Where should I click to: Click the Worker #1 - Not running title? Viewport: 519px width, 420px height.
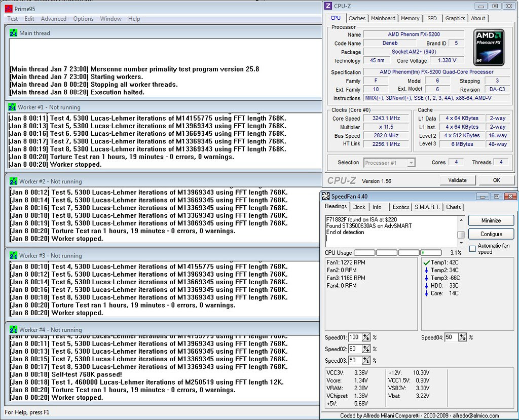(49, 107)
